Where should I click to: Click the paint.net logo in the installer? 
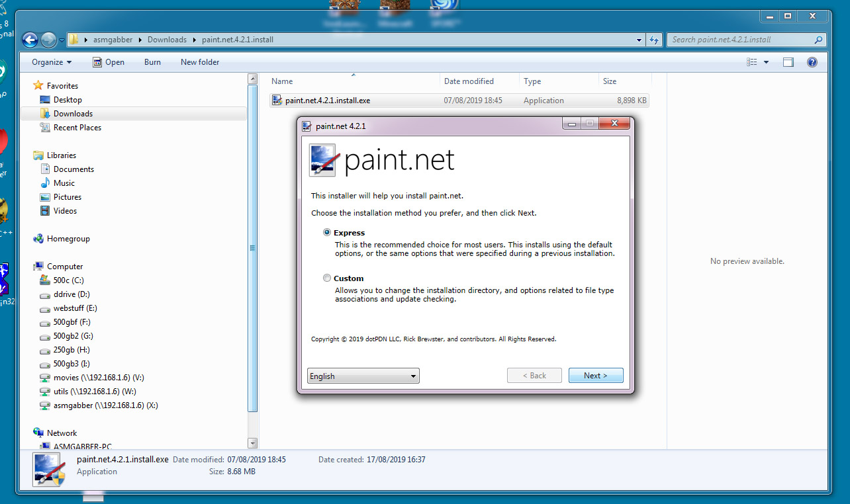(x=322, y=160)
